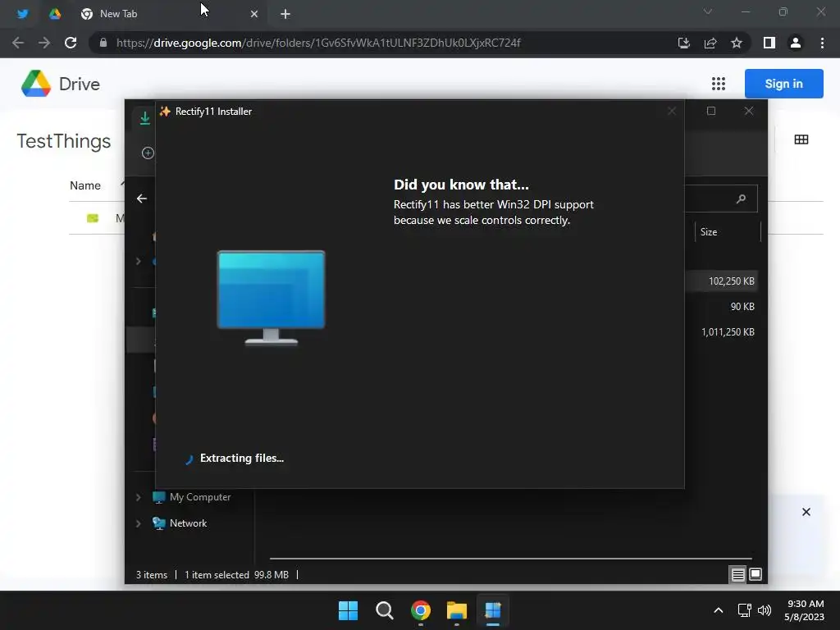Open the Google apps grid

719,84
